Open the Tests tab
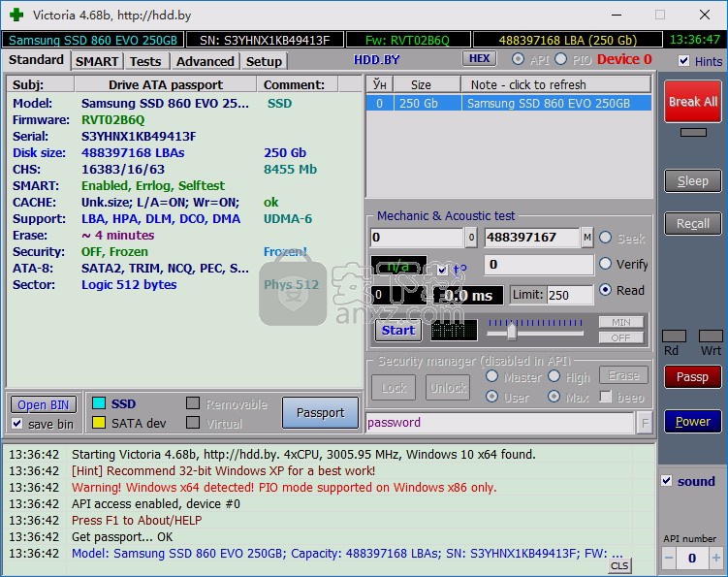This screenshot has height=577, width=728. 145,61
